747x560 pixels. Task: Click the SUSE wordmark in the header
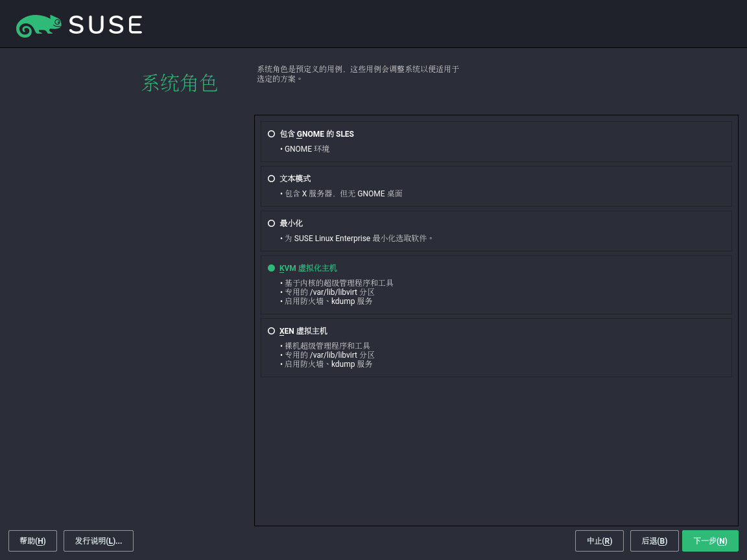coord(105,25)
